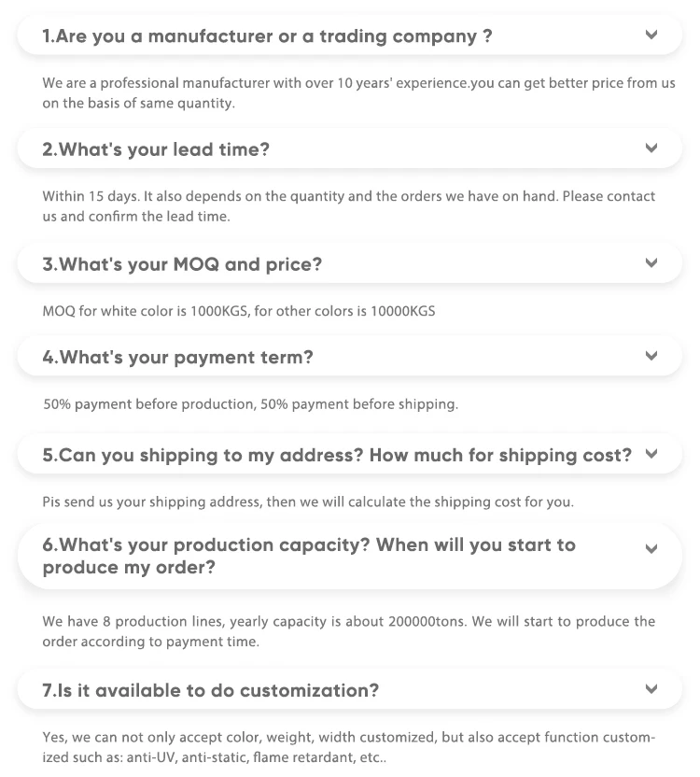Image resolution: width=700 pixels, height=777 pixels.
Task: Click the 50% payment before production answer
Action: tap(251, 404)
